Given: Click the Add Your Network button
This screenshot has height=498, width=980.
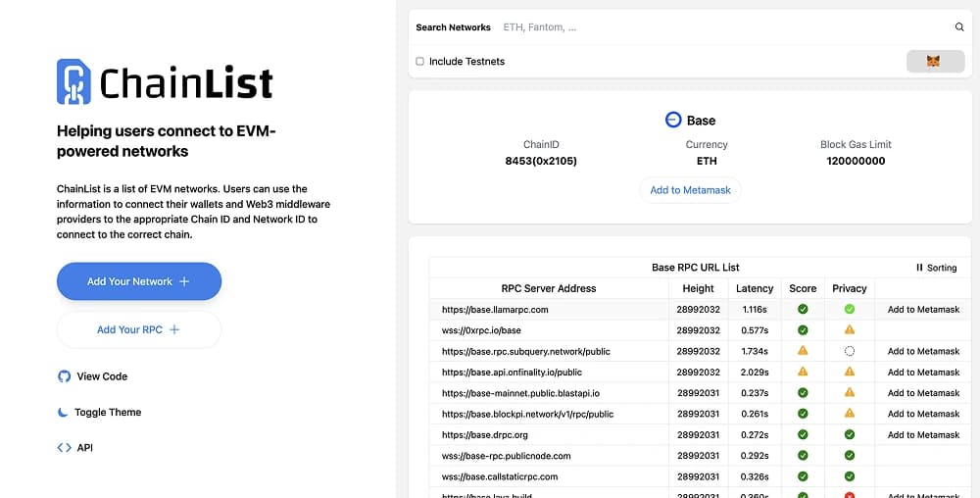Looking at the screenshot, I should click(139, 281).
